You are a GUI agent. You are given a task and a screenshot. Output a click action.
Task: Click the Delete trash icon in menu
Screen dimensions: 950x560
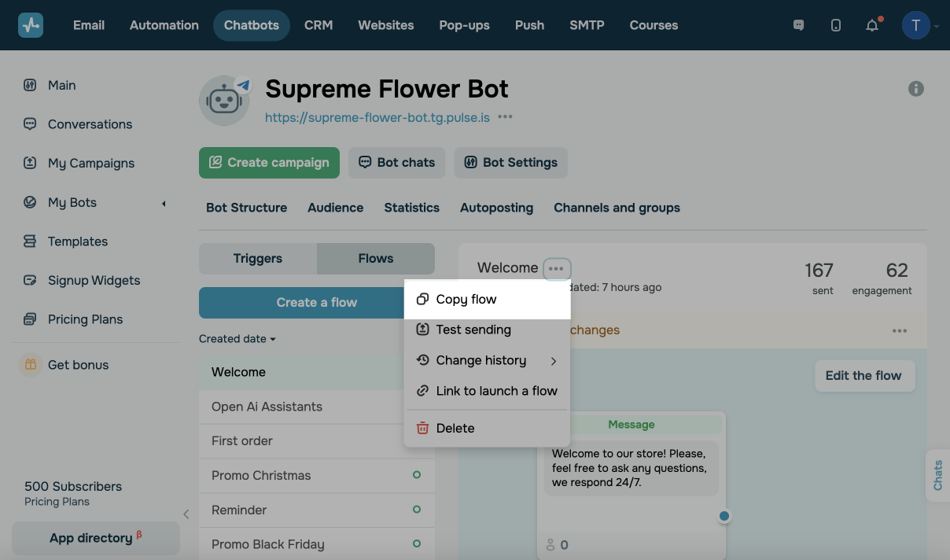click(x=422, y=428)
